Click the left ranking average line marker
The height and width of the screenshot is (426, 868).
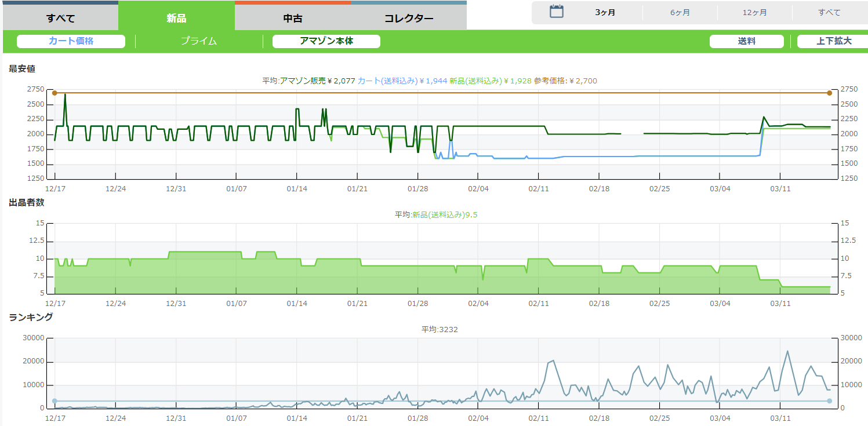coord(55,401)
